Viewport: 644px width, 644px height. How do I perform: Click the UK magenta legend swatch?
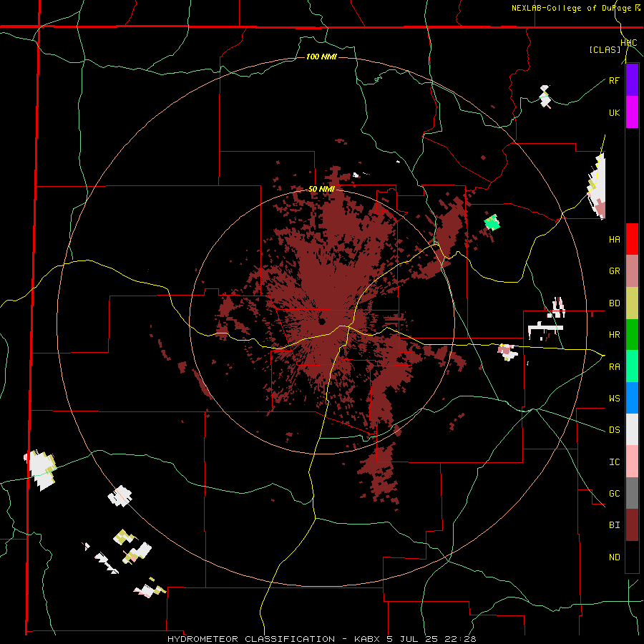click(632, 112)
